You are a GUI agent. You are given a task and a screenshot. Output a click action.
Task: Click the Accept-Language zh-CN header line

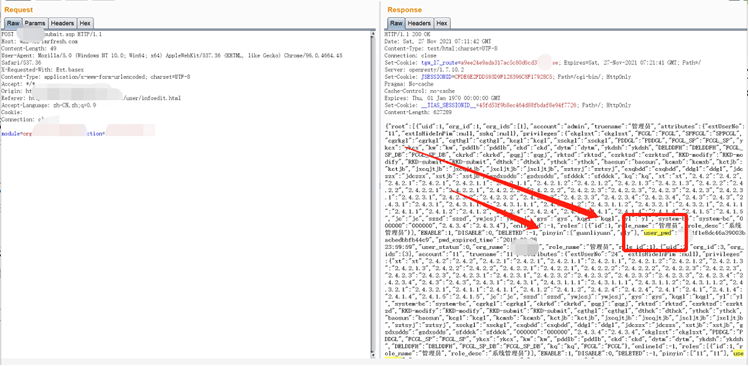coord(49,105)
